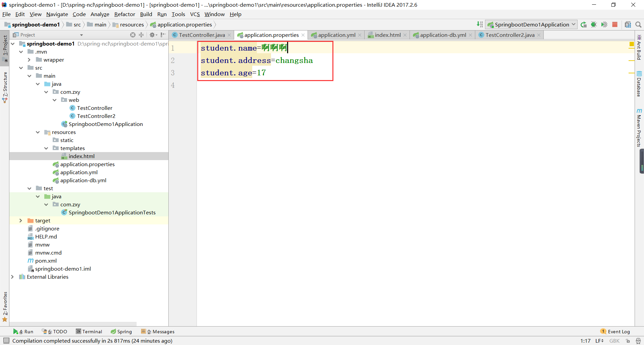The image size is (644, 345).
Task: Open the Event Log notification
Action: (615, 332)
